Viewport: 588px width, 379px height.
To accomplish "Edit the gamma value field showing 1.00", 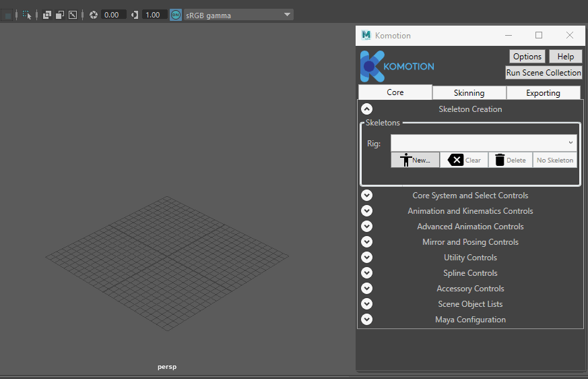I will pos(154,15).
